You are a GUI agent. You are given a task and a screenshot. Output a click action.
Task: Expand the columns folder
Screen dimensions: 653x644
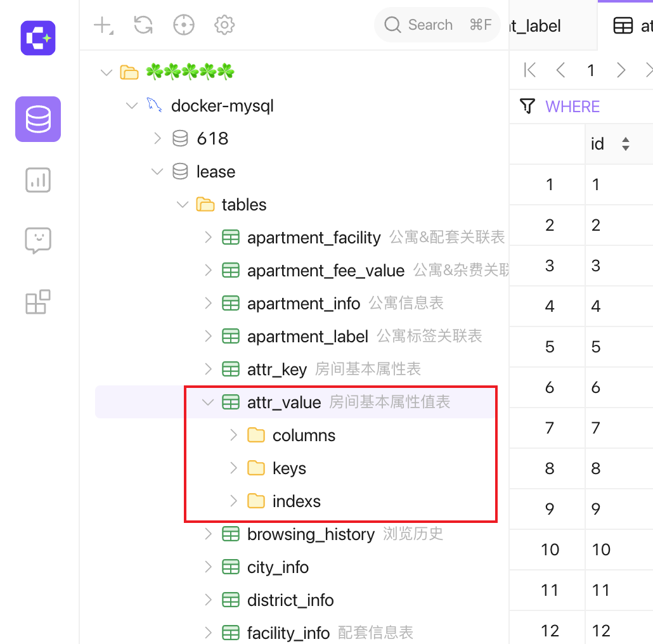[233, 435]
